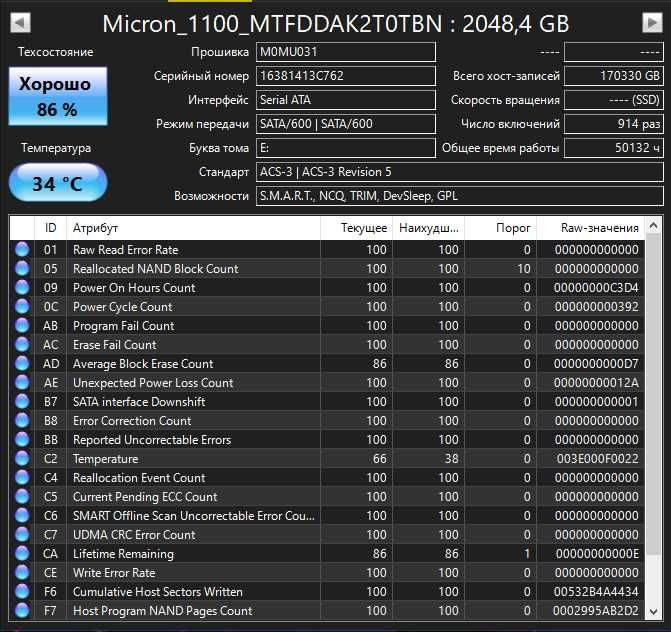Click the disk title Micron_1100_MTFDDAK2T0TBN : 2048,4 GB
The height and width of the screenshot is (632, 671).
[336, 24]
